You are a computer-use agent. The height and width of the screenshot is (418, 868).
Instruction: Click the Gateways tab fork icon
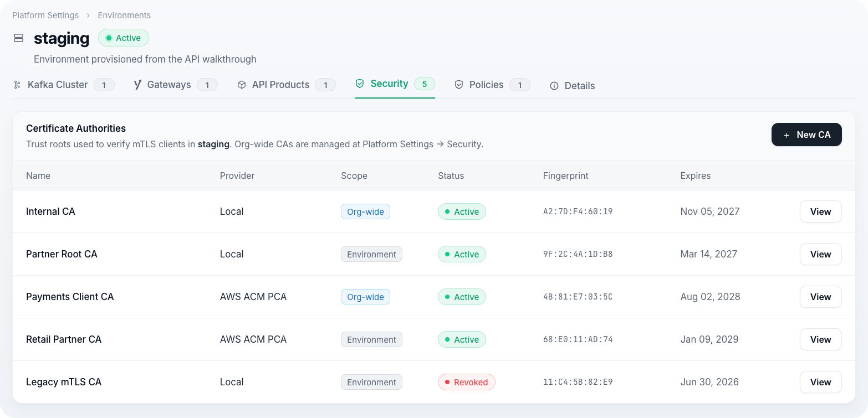[137, 85]
